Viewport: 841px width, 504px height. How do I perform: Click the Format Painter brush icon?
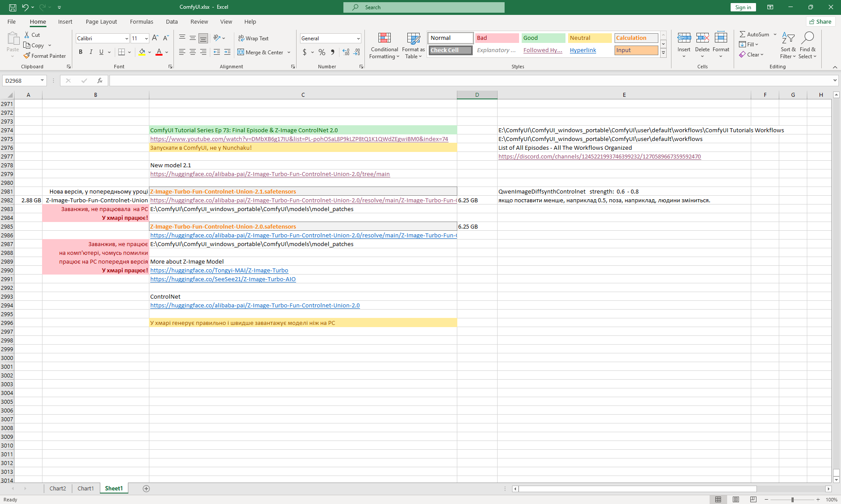pyautogui.click(x=27, y=56)
